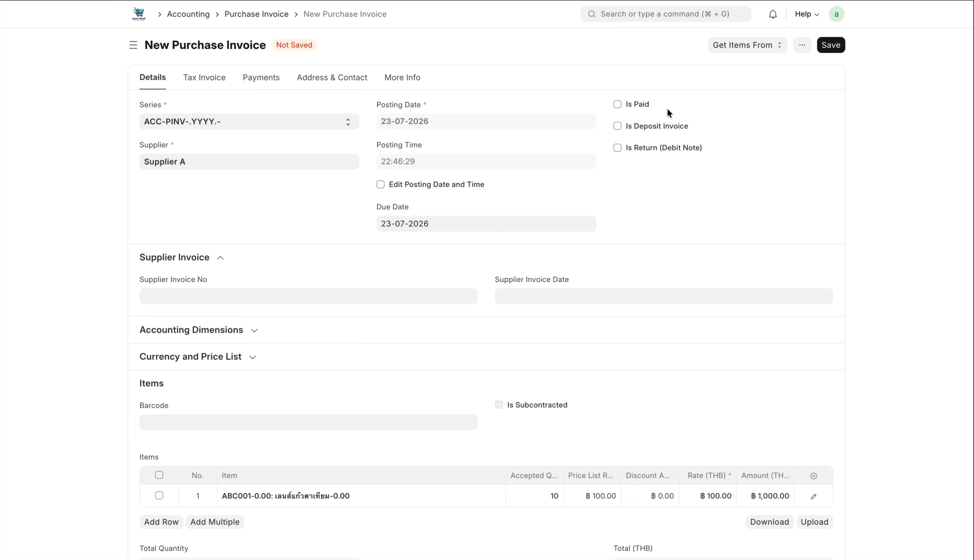Screen dimensions: 974x560
Task: Click the Not Saved status badge
Action: pos(294,45)
